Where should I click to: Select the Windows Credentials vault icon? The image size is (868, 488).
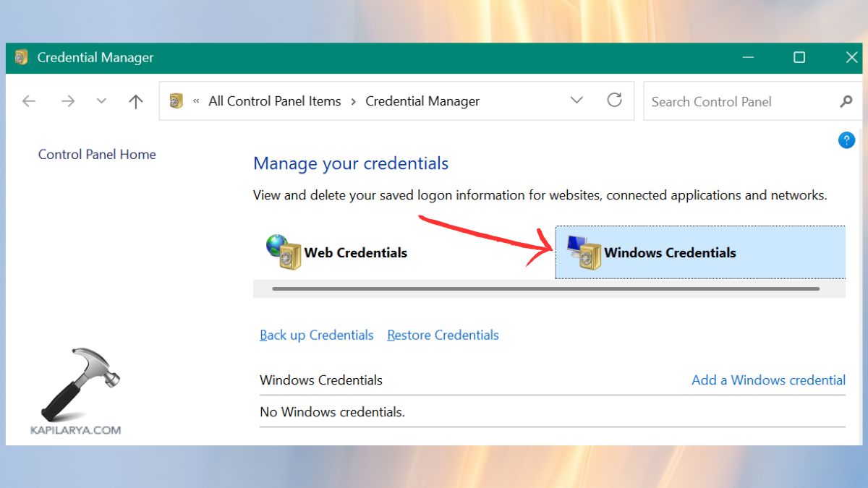582,252
